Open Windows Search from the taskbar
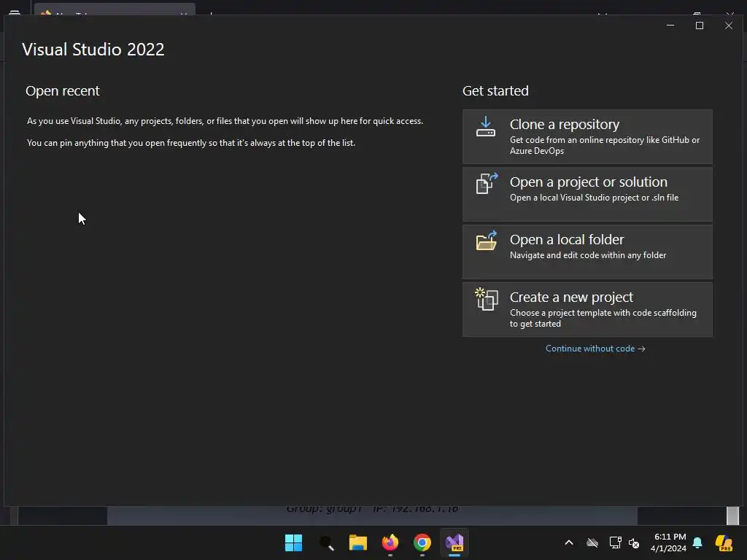The image size is (747, 560). (x=326, y=542)
